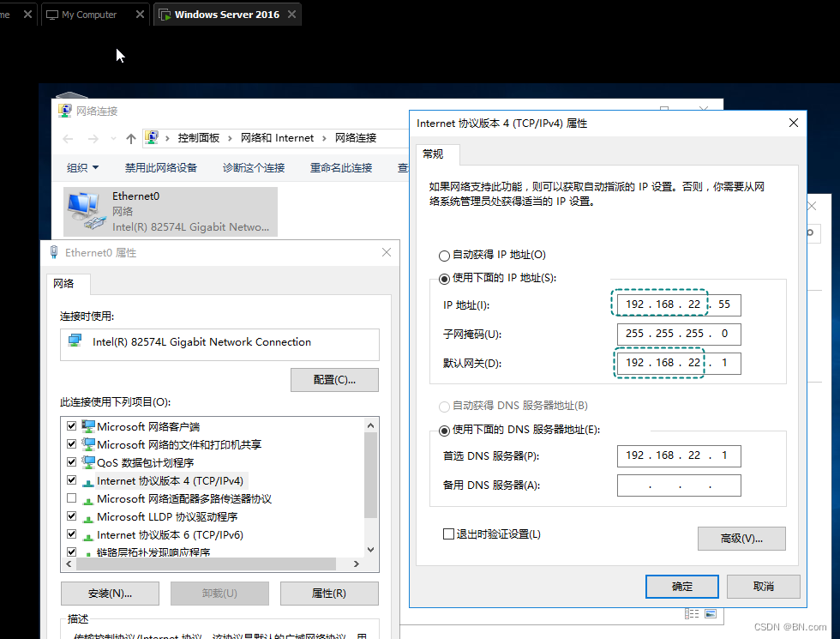The height and width of the screenshot is (639, 840).
Task: Open the 组织 dropdown menu
Action: (x=82, y=168)
